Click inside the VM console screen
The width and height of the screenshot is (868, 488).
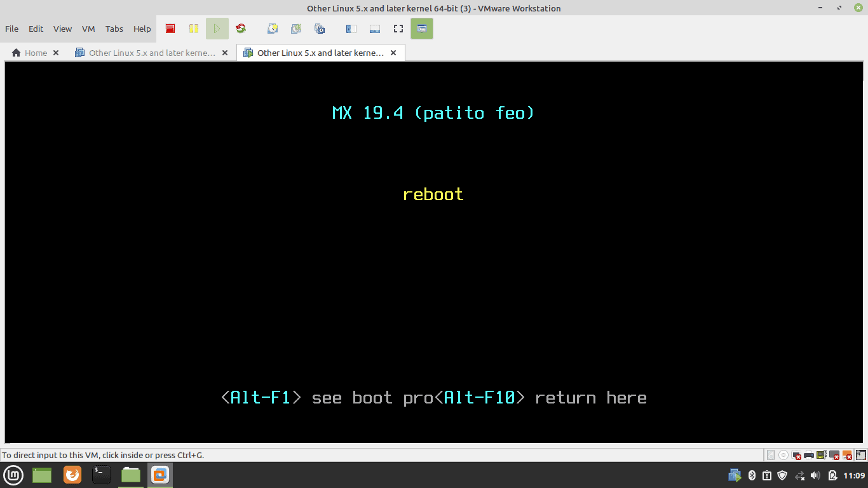pos(434,252)
